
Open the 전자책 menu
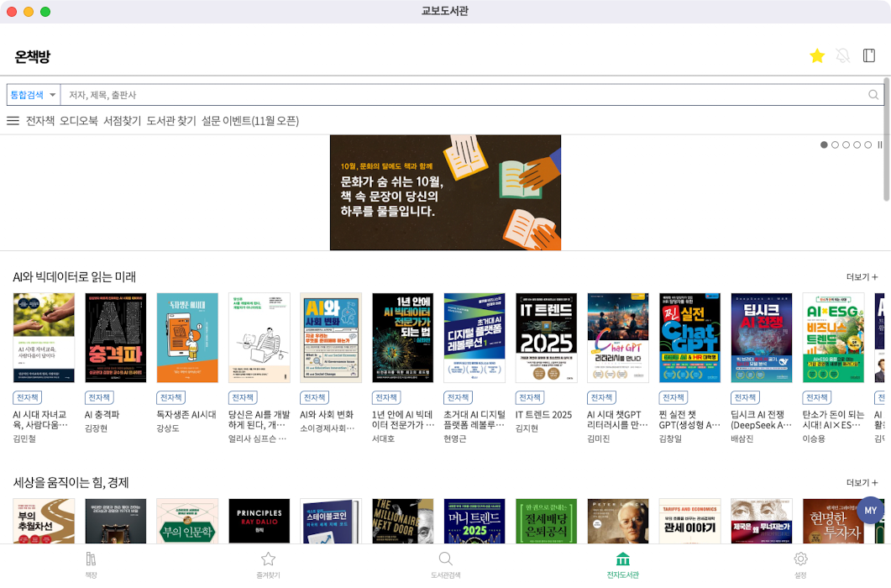pyautogui.click(x=40, y=121)
